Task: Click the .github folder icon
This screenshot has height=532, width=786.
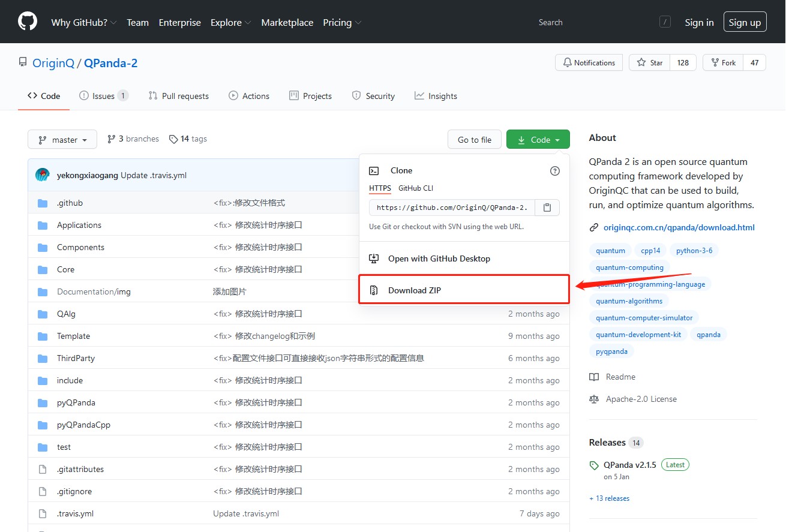Action: [43, 203]
